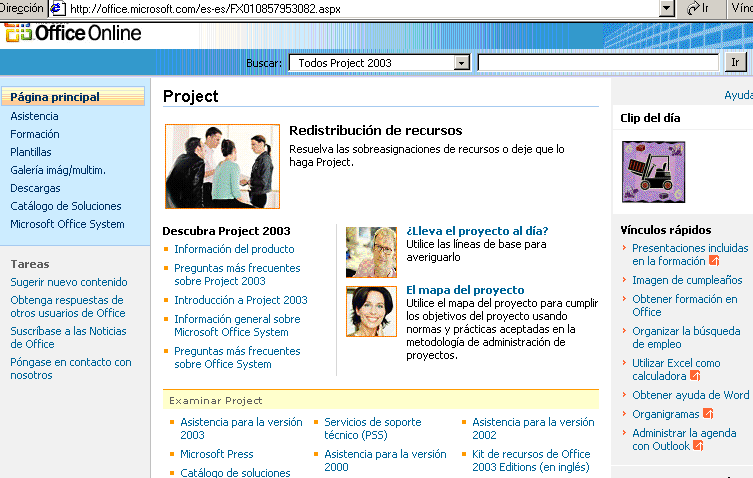The width and height of the screenshot is (753, 478).
Task: Click Obtenga respuestas de otros usuarios link
Action: point(68,306)
